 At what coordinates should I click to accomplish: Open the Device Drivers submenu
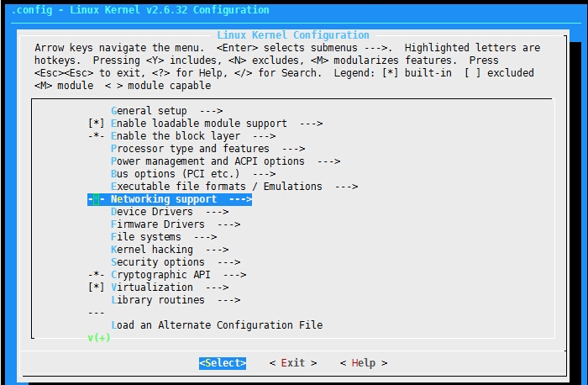pos(170,212)
